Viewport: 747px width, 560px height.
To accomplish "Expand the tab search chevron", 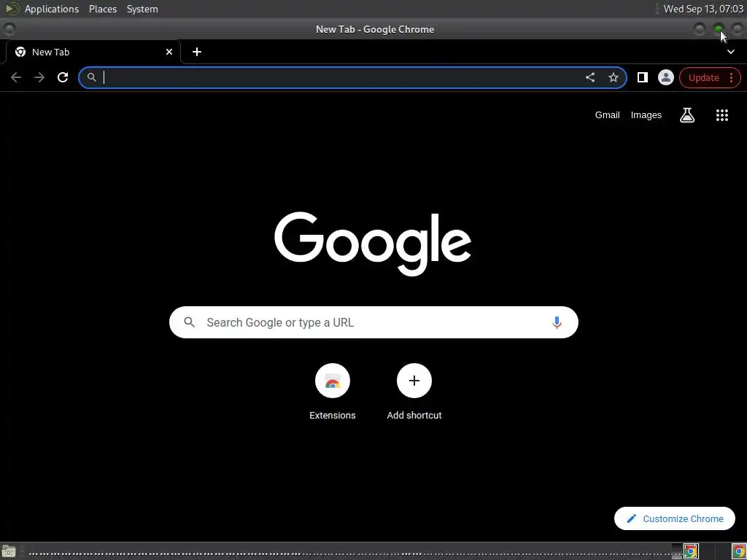I will click(731, 52).
